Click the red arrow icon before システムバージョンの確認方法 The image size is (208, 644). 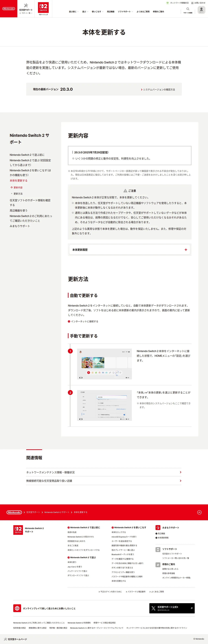point(141,90)
